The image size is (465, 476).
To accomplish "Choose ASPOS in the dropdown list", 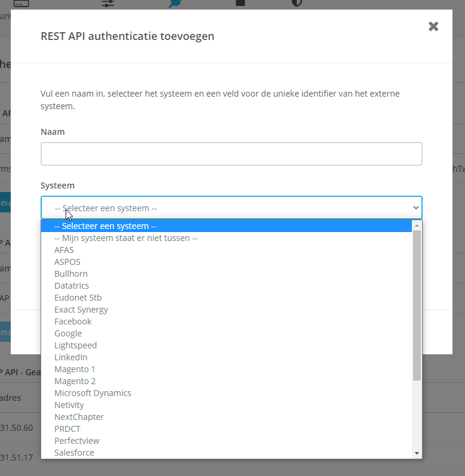I will click(67, 262).
